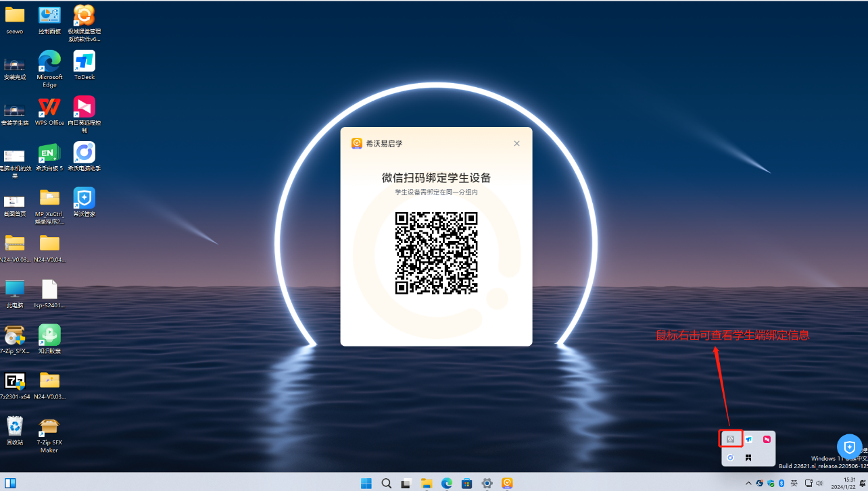Open Microsoft Edge on the taskbar
Viewport: 868px width, 491px height.
point(447,483)
